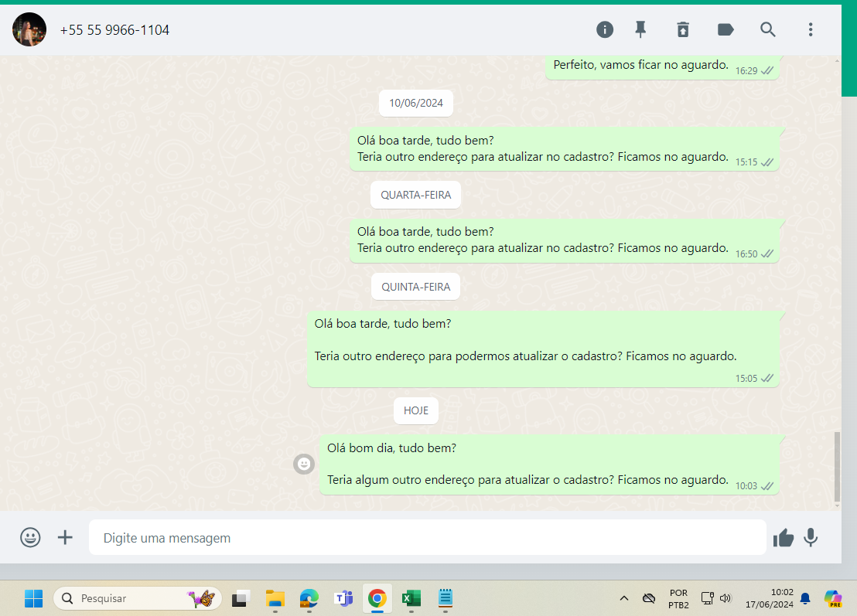Open Excel from the taskbar
This screenshot has width=857, height=616.
point(411,598)
